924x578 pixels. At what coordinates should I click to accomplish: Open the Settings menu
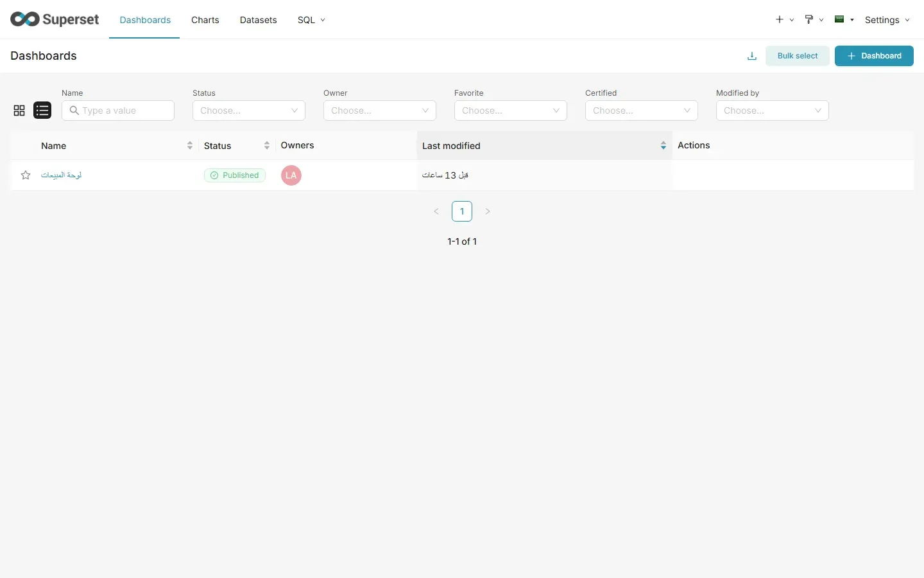(x=887, y=20)
